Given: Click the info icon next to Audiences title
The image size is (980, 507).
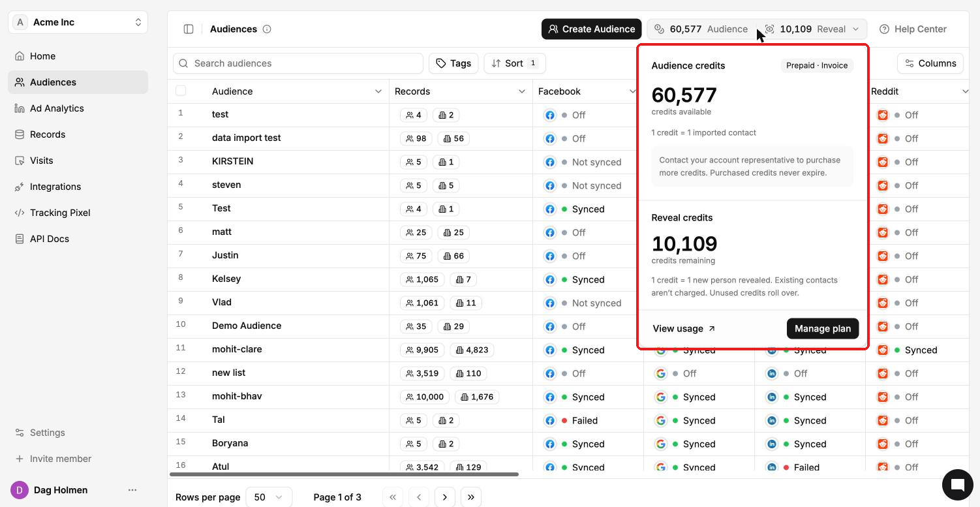Looking at the screenshot, I should click(x=267, y=29).
